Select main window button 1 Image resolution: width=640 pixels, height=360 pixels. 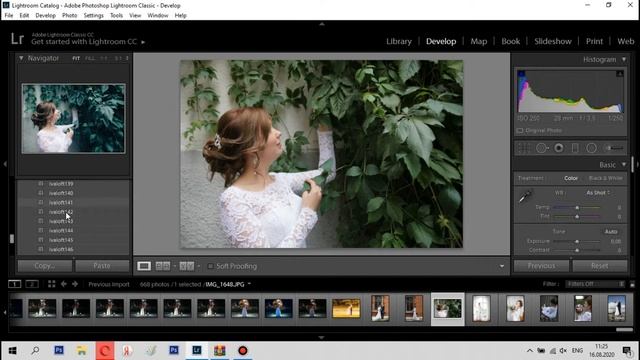click(14, 284)
